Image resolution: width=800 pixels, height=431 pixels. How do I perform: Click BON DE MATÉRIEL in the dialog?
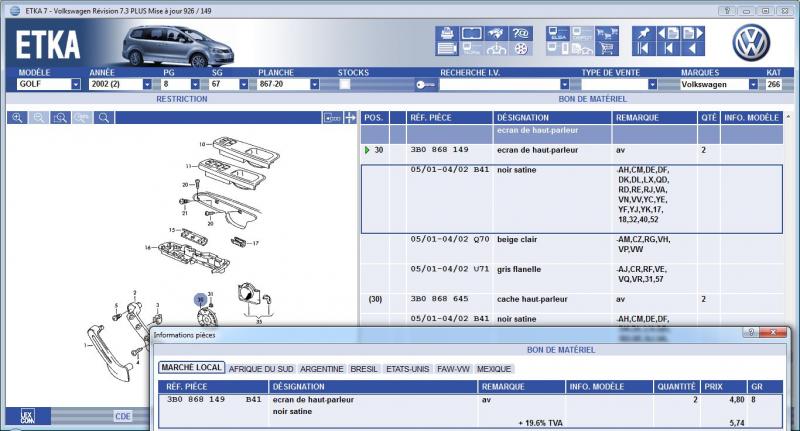click(x=561, y=350)
